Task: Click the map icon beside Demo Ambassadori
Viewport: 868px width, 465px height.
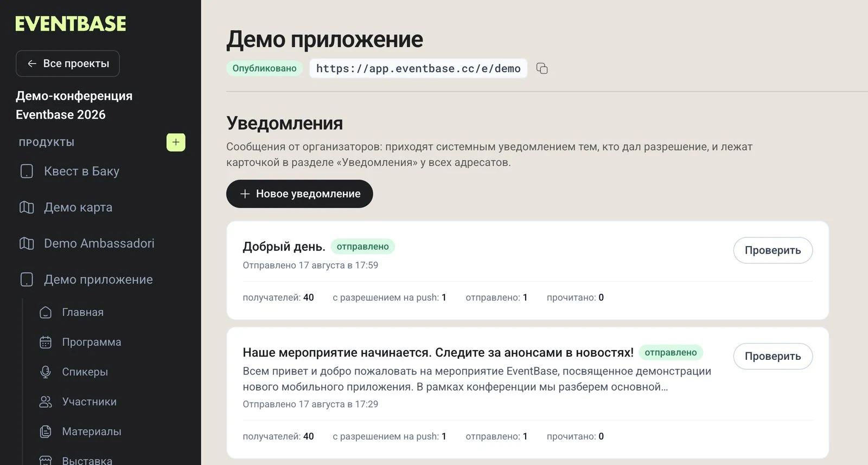Action: [27, 243]
